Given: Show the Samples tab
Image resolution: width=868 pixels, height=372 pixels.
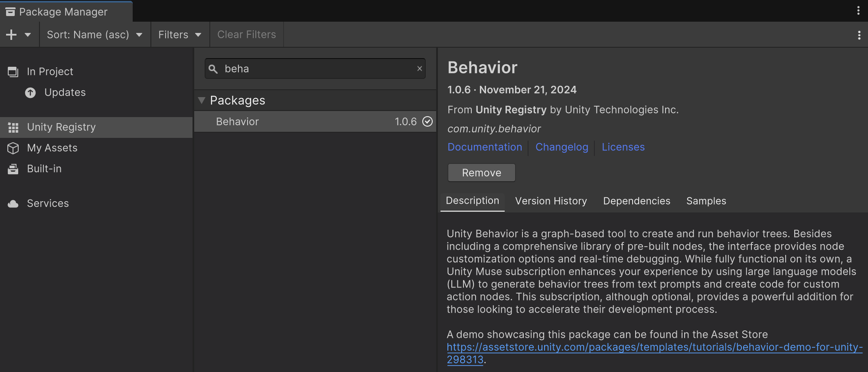Looking at the screenshot, I should (x=706, y=201).
